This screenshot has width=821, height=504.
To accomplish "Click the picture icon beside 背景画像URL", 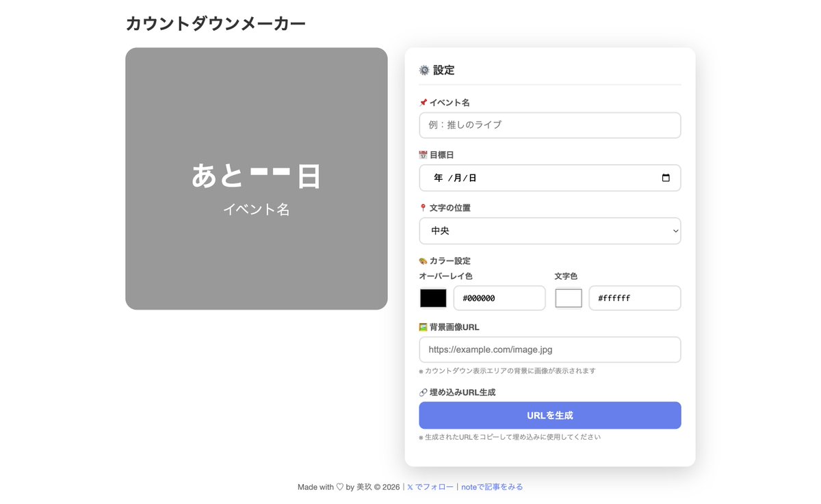I will pyautogui.click(x=423, y=327).
